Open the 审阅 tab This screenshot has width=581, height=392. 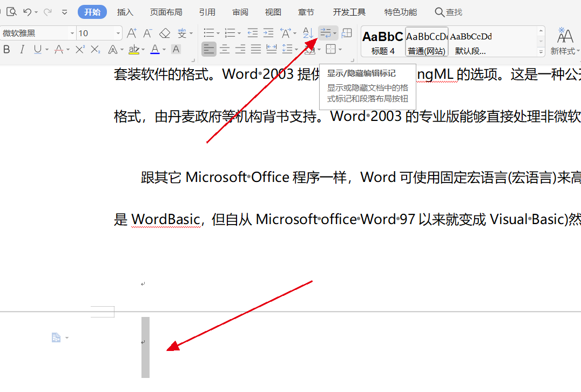click(x=240, y=12)
